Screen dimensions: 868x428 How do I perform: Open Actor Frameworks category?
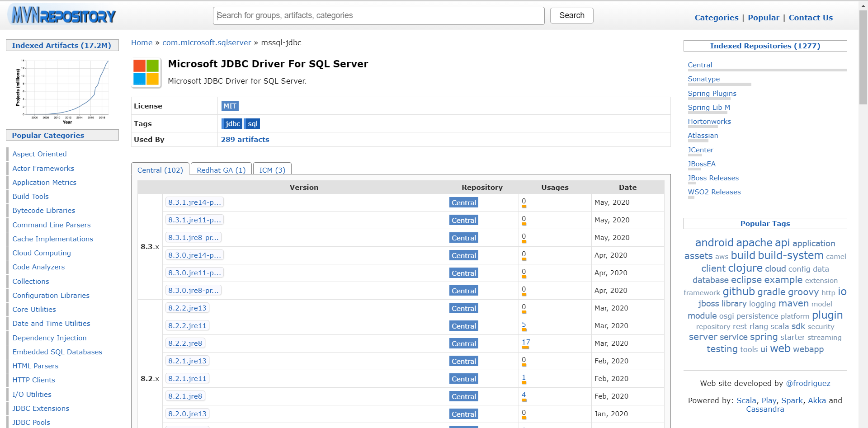pyautogui.click(x=43, y=168)
